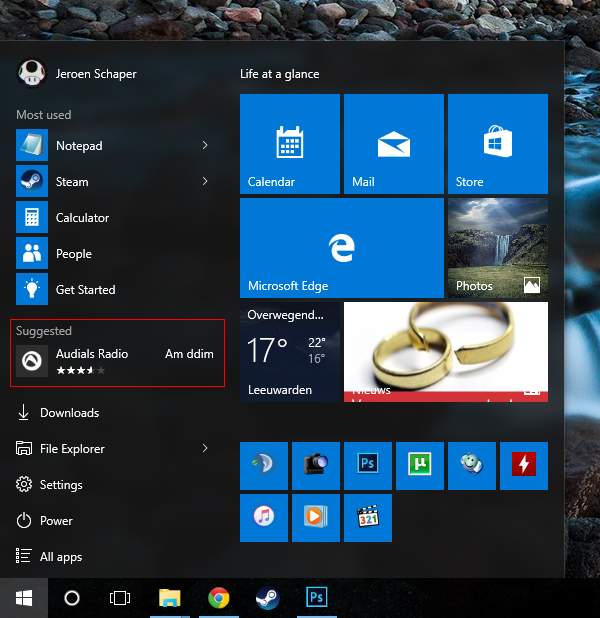Viewport: 600px width, 618px height.
Task: Expand the Notepad jump list arrow
Action: pos(205,145)
